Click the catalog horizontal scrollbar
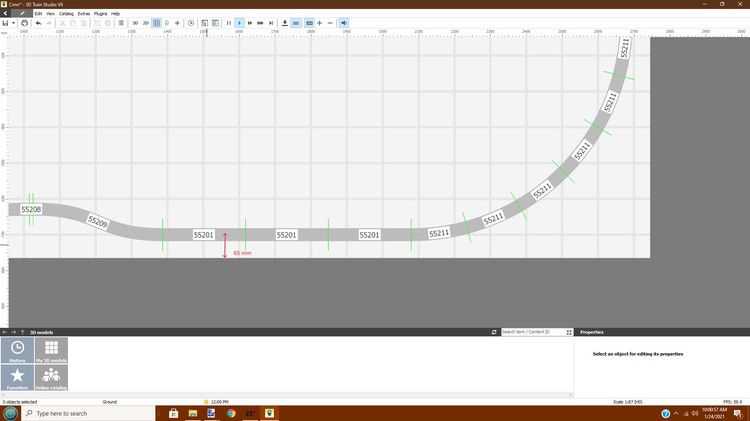 (287, 395)
